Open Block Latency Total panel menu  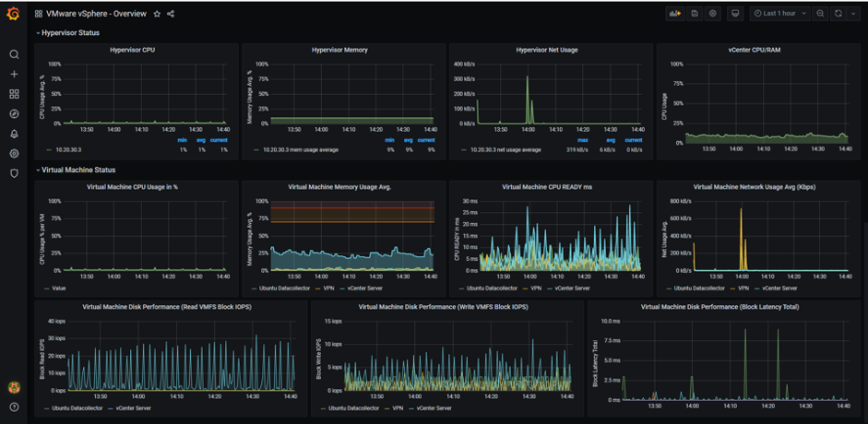point(719,306)
